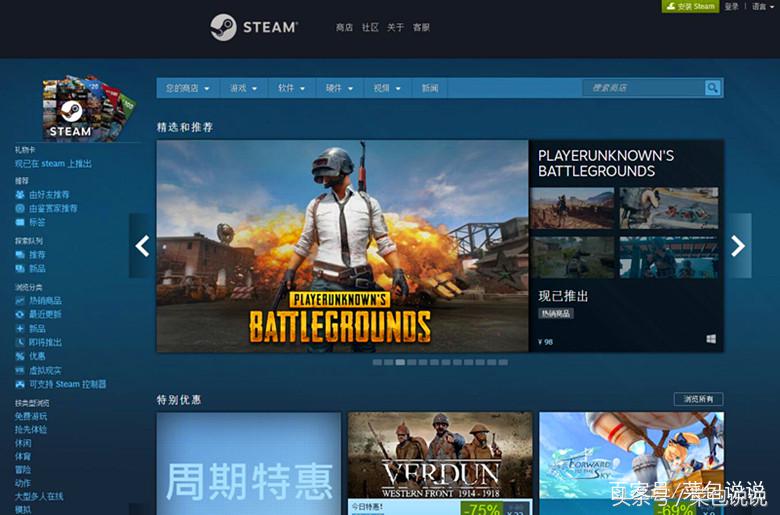
Task: Open the 大型多人在线 genre link
Action: click(39, 497)
